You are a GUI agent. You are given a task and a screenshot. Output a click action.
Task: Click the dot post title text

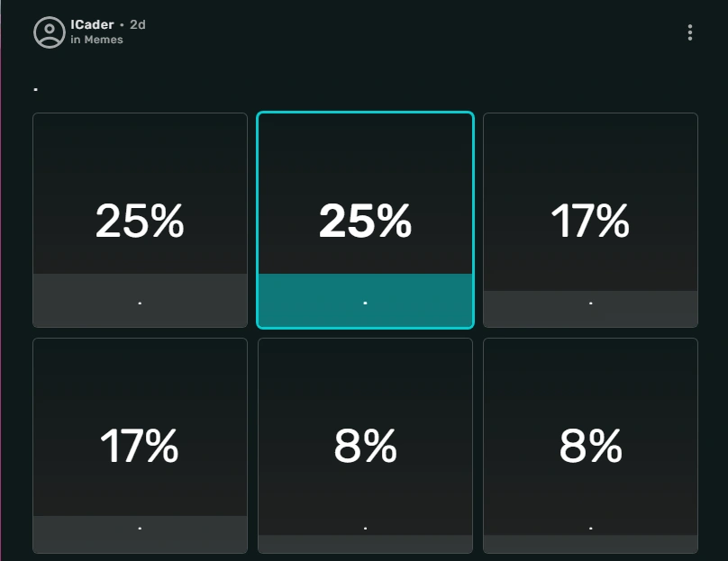(36, 89)
